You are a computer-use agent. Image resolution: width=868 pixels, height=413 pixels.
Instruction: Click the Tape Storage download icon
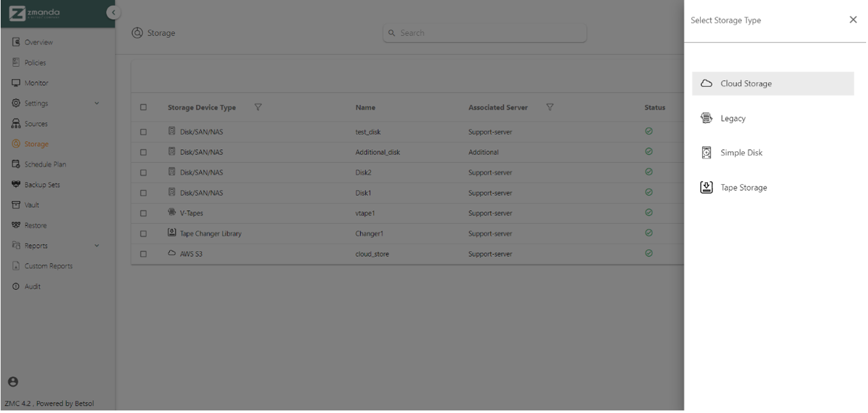[x=706, y=187]
